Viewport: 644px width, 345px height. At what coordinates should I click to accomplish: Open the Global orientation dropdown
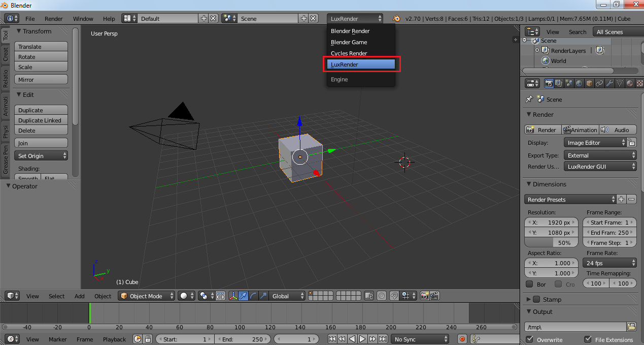(288, 296)
